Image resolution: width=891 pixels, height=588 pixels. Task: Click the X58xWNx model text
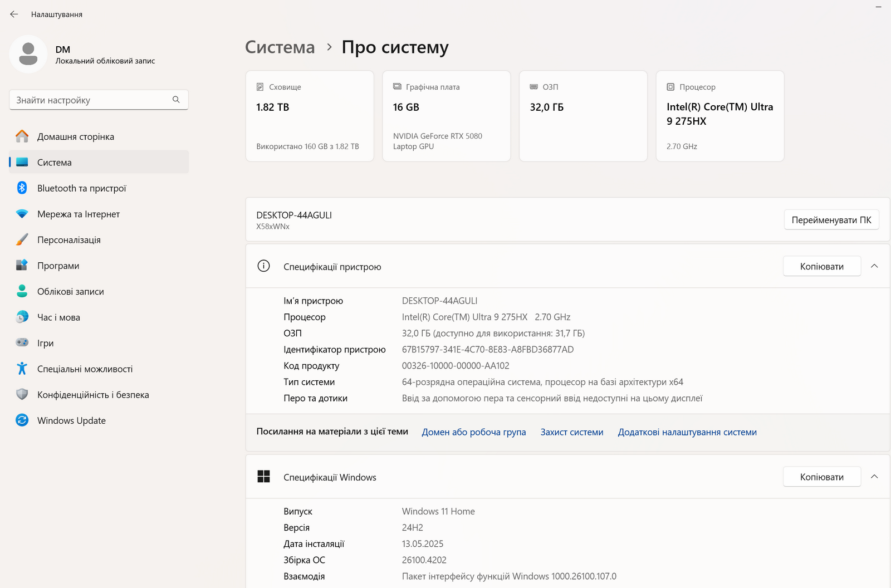[x=273, y=227]
